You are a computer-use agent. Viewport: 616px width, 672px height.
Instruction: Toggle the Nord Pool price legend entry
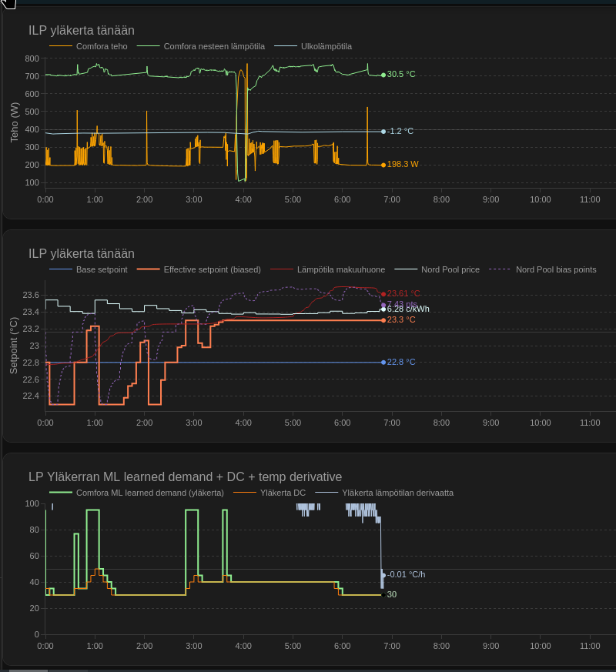click(x=450, y=269)
